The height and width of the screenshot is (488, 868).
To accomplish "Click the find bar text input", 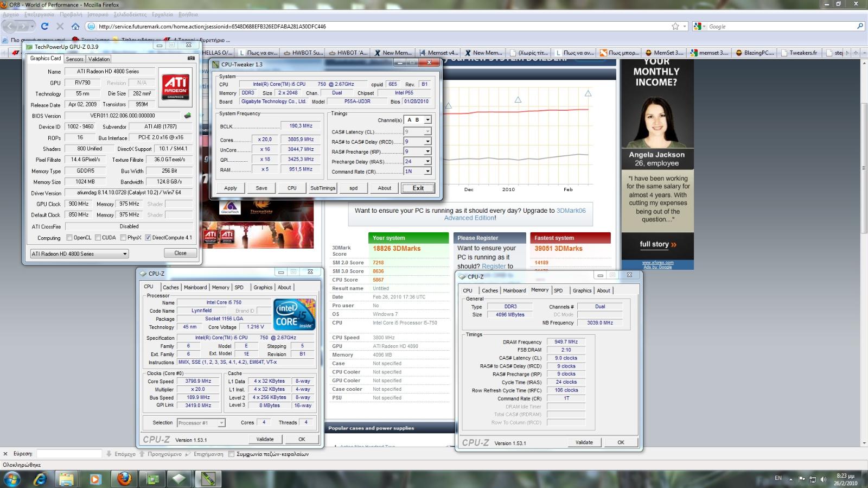I will [69, 454].
